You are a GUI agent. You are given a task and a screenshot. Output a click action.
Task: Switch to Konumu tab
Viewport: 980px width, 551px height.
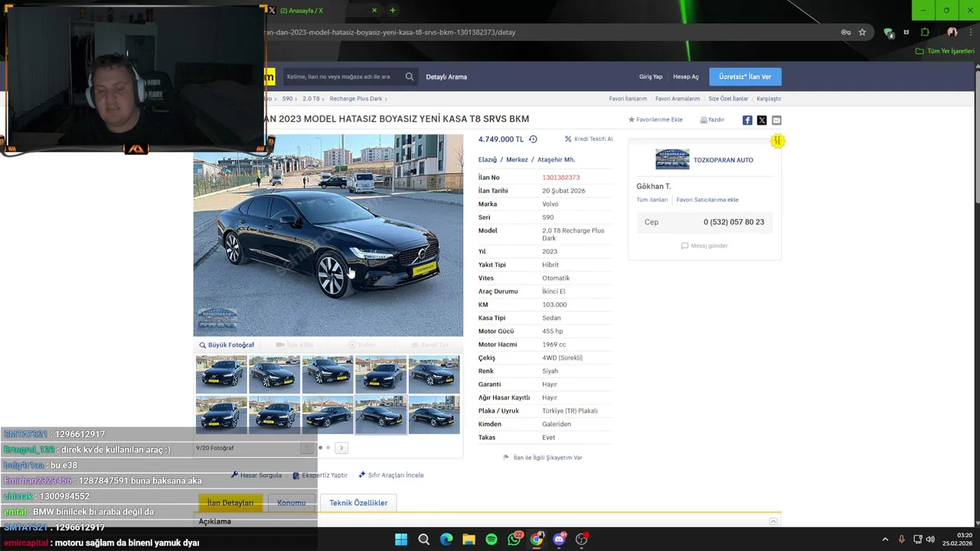[x=291, y=503]
